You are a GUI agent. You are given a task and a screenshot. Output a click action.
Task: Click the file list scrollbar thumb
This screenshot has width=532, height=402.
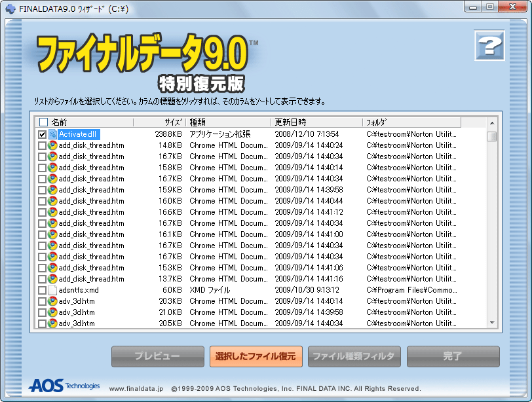491,136
